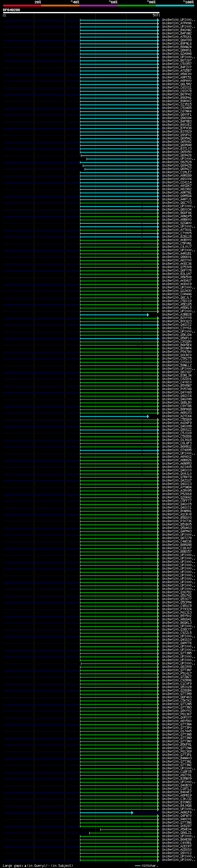The width and height of the screenshot is (197, 868).
Task: Click UniRef100_O74895 label
Action: [x=177, y=450]
